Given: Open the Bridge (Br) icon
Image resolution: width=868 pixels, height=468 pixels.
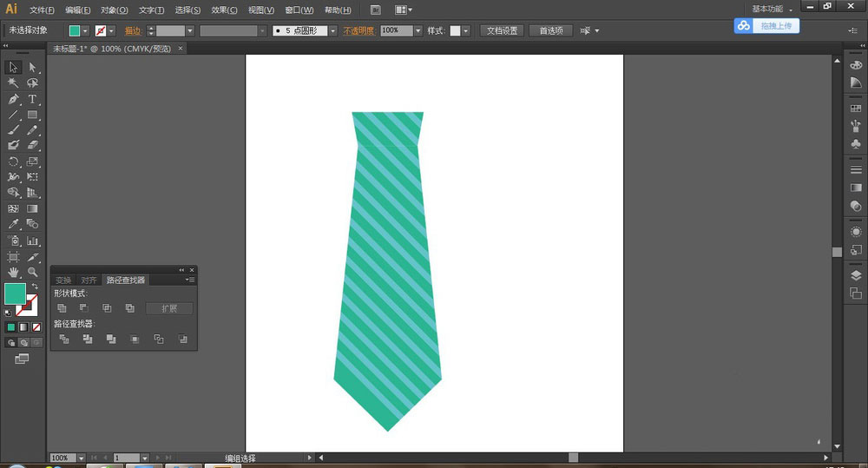Looking at the screenshot, I should click(x=375, y=10).
